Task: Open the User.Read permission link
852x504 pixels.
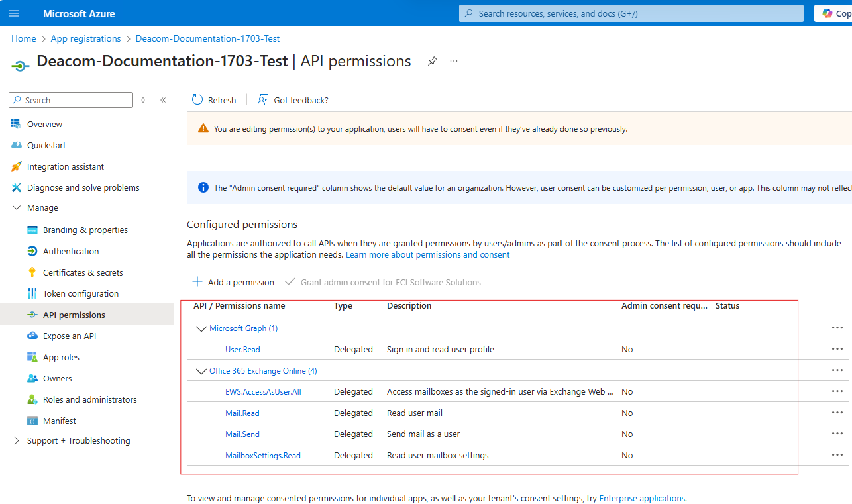Action: (242, 349)
